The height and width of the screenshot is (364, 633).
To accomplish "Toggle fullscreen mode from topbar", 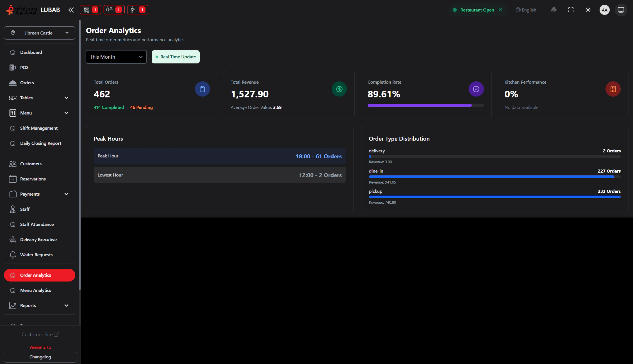I will pos(571,10).
